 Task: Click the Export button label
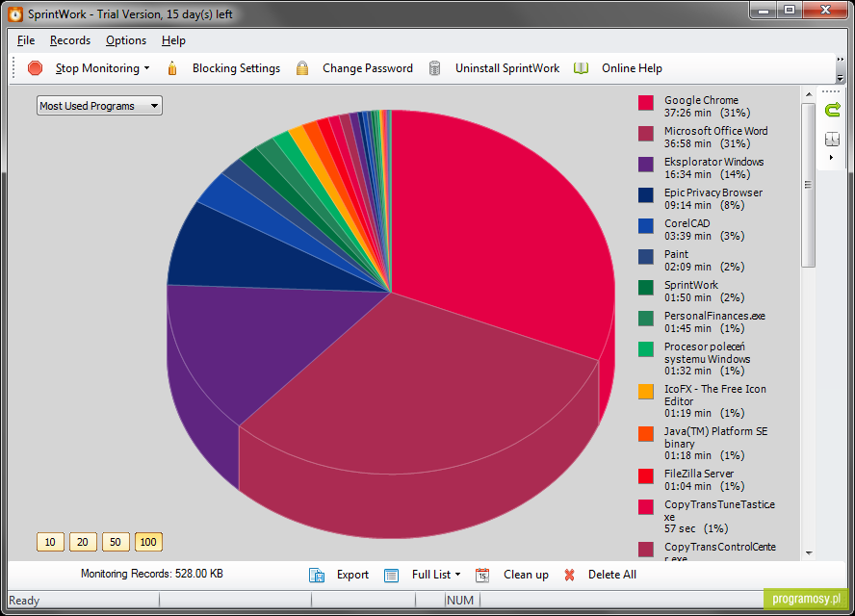pos(352,575)
